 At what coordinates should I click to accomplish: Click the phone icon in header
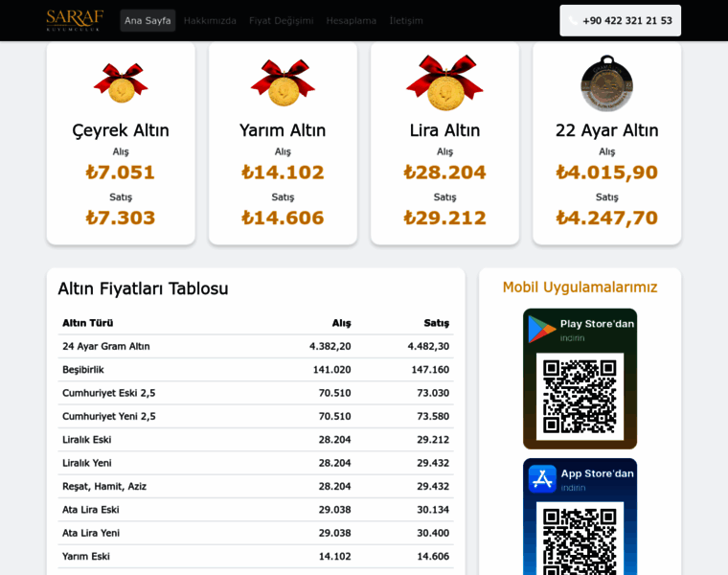573,21
